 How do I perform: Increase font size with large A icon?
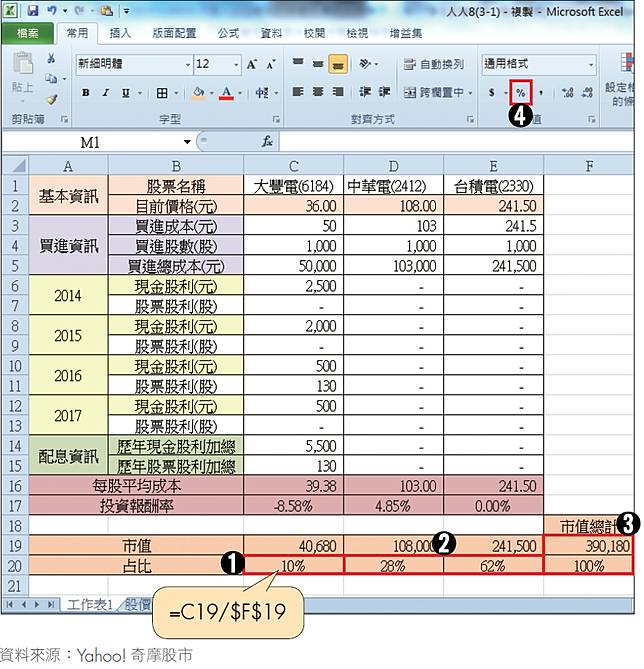pyautogui.click(x=252, y=64)
